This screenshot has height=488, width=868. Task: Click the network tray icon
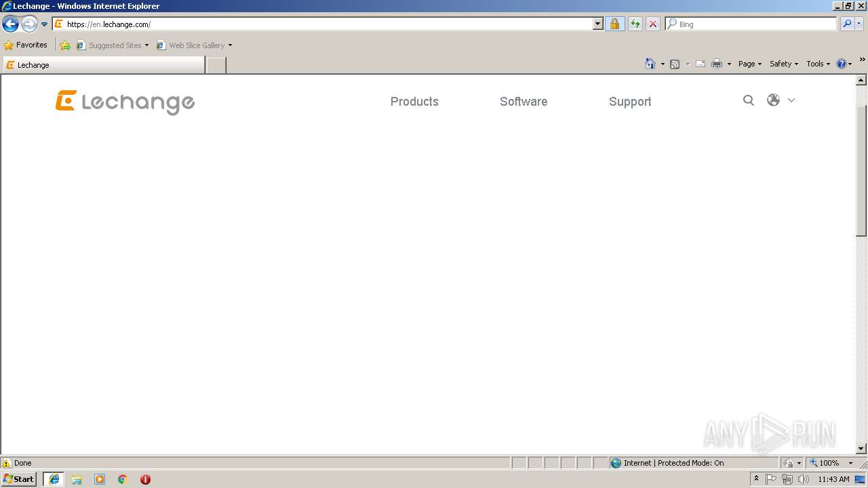(x=787, y=479)
